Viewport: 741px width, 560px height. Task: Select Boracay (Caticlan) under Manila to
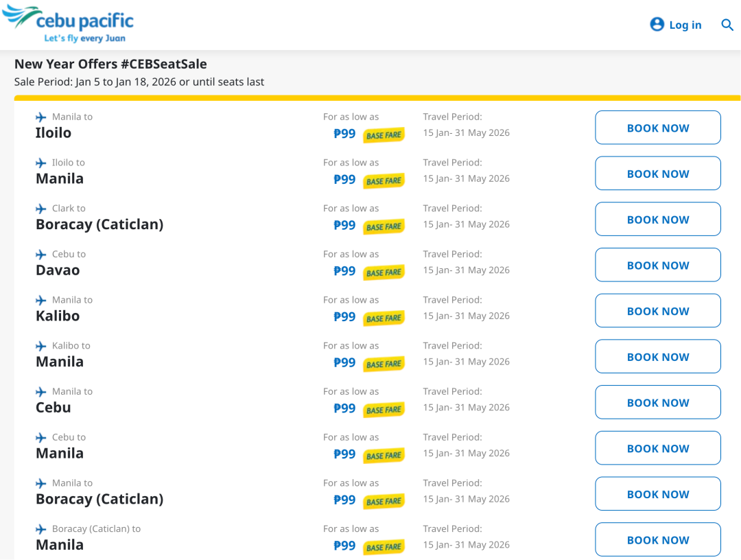(99, 499)
